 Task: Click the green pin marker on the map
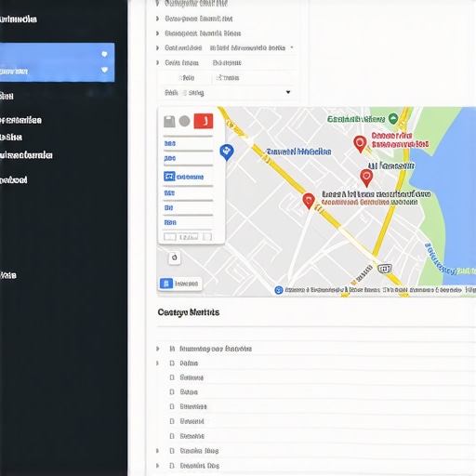coord(393,118)
